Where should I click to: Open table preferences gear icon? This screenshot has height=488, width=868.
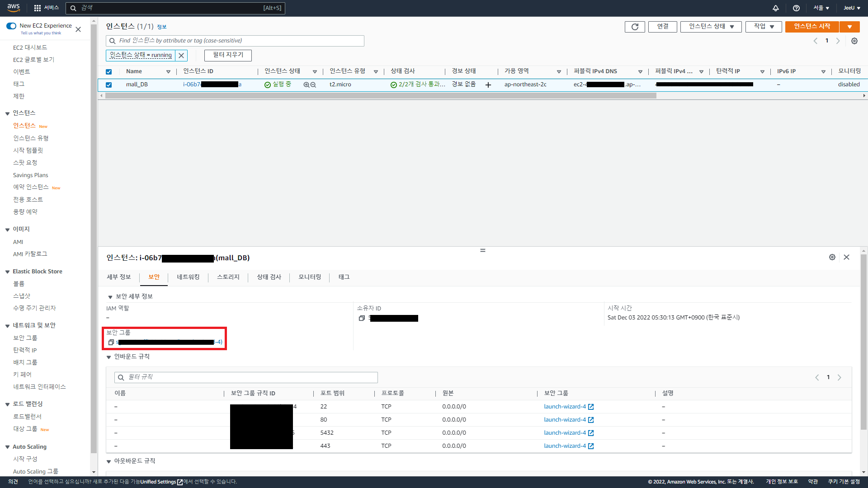pos(854,41)
